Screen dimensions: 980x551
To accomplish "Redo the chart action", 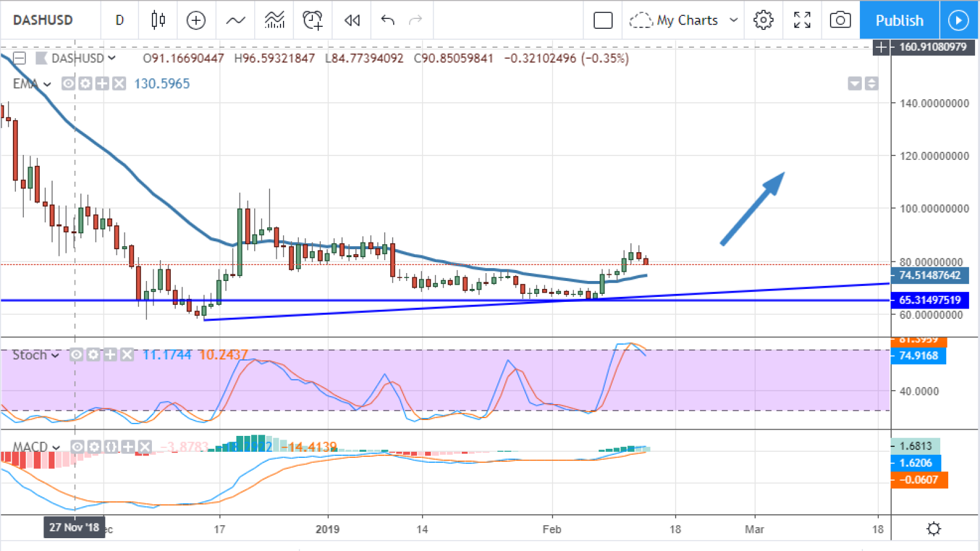I will pos(416,20).
